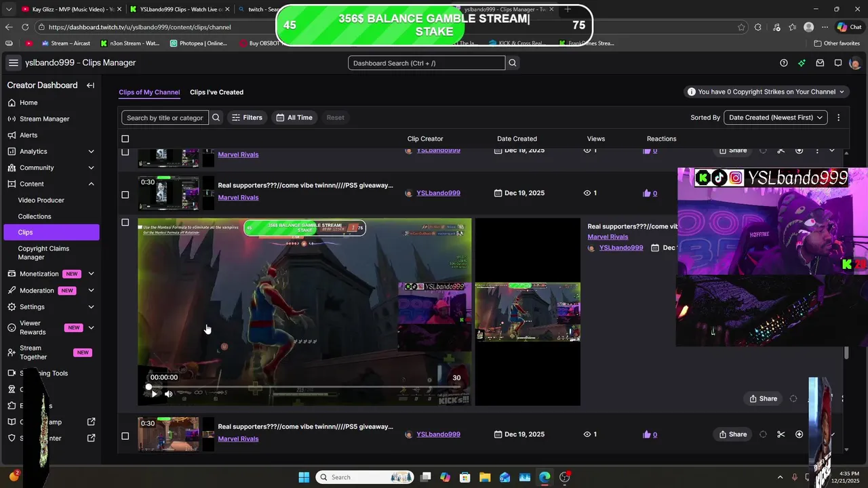Tick the select-all checkbox in the table header

(x=125, y=139)
